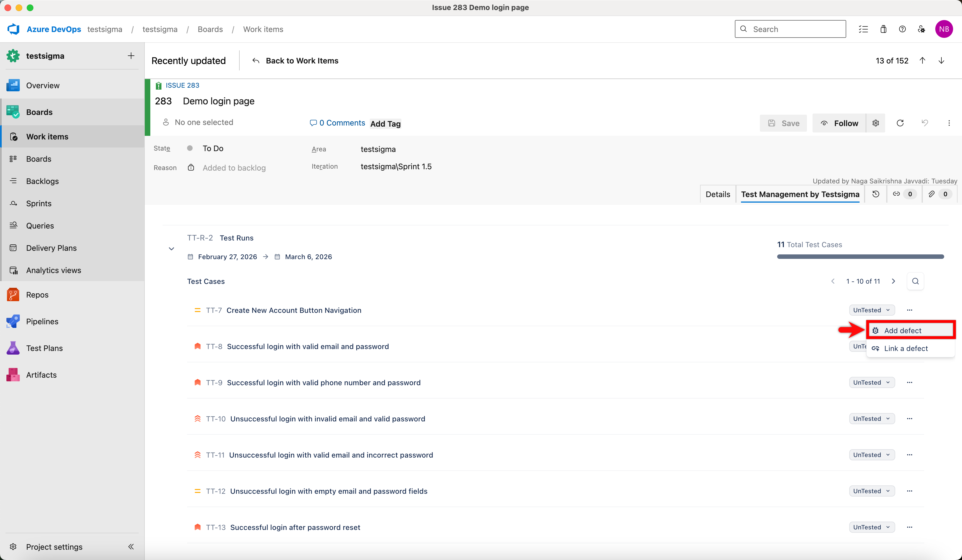Open UnTested status dropdown for TT-7
This screenshot has width=962, height=560.
tap(872, 310)
